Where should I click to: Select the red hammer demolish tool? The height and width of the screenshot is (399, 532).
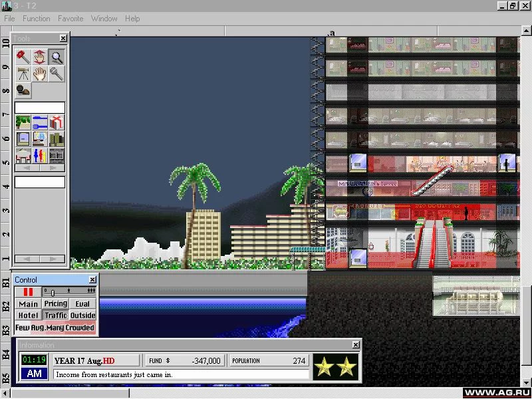tap(23, 57)
